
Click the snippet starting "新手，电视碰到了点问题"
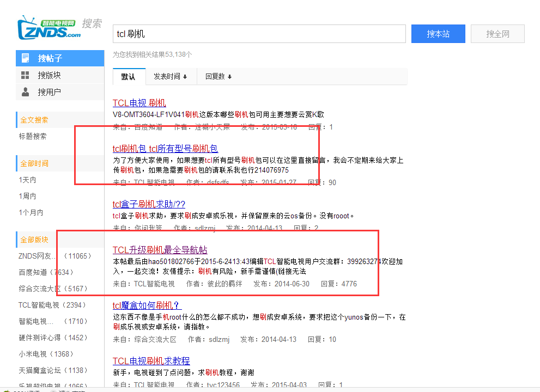184,372
